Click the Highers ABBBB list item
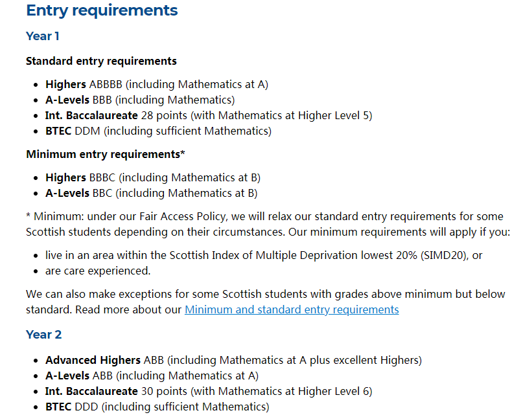The width and height of the screenshot is (532, 415). click(156, 84)
